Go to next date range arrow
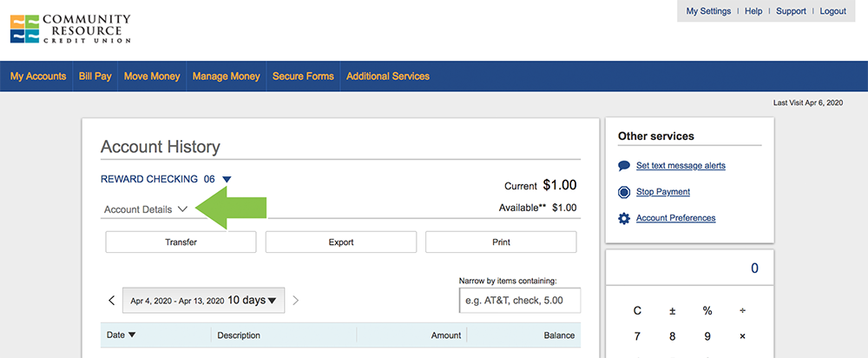This screenshot has height=358, width=868. (296, 301)
